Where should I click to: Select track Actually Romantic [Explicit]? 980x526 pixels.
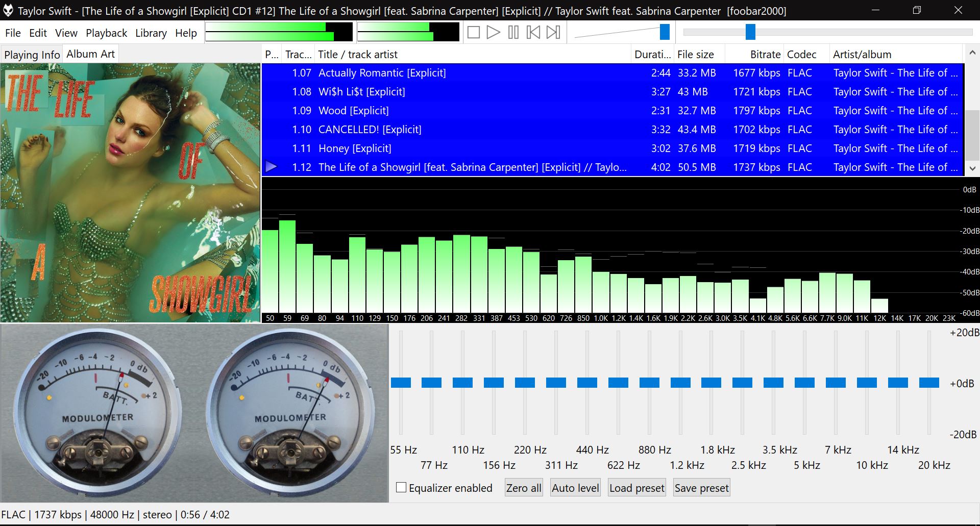tap(612, 73)
